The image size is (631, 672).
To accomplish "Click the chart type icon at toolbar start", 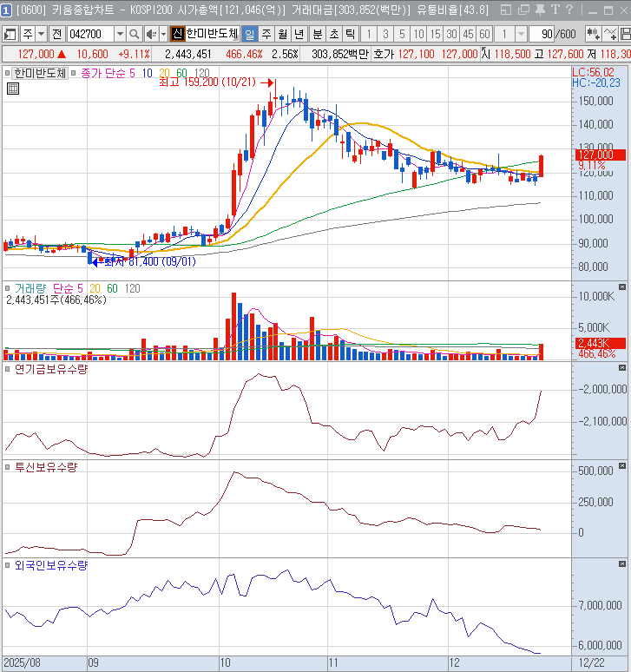I will click(x=10, y=34).
